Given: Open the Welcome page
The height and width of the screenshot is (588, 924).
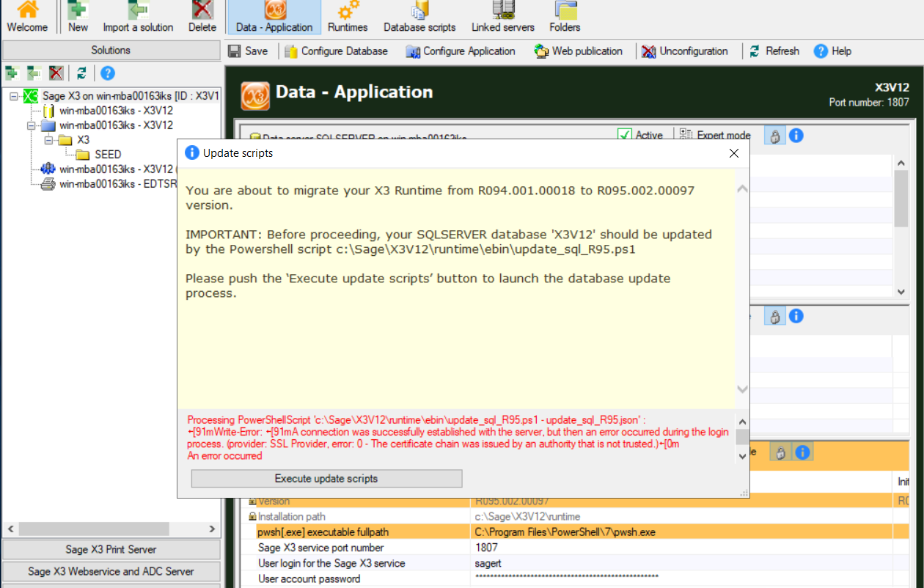Looking at the screenshot, I should [27, 18].
